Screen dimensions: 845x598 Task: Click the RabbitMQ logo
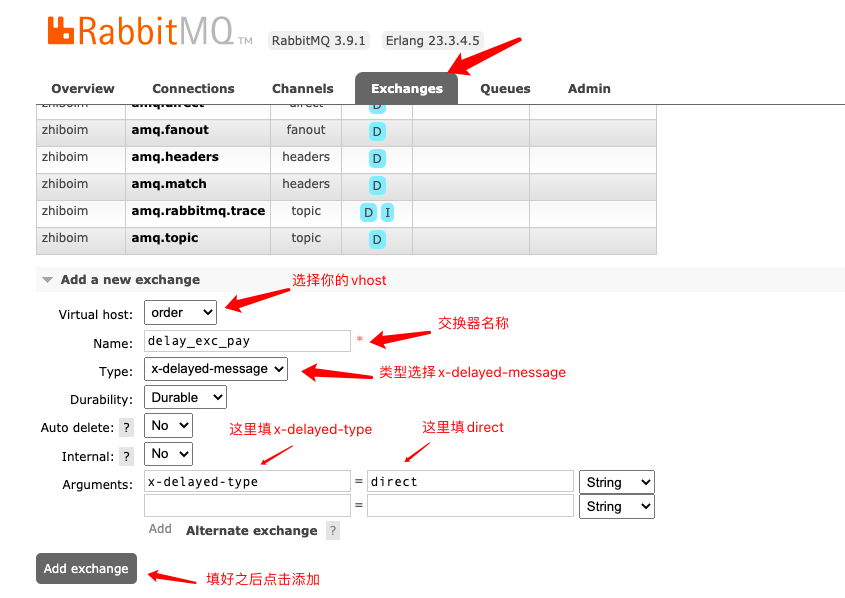pyautogui.click(x=150, y=31)
